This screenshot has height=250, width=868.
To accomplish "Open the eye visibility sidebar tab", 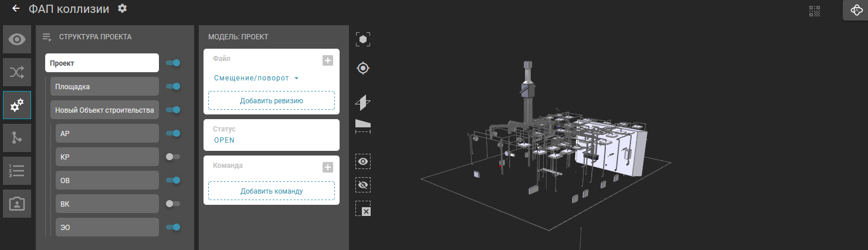I will point(17,40).
